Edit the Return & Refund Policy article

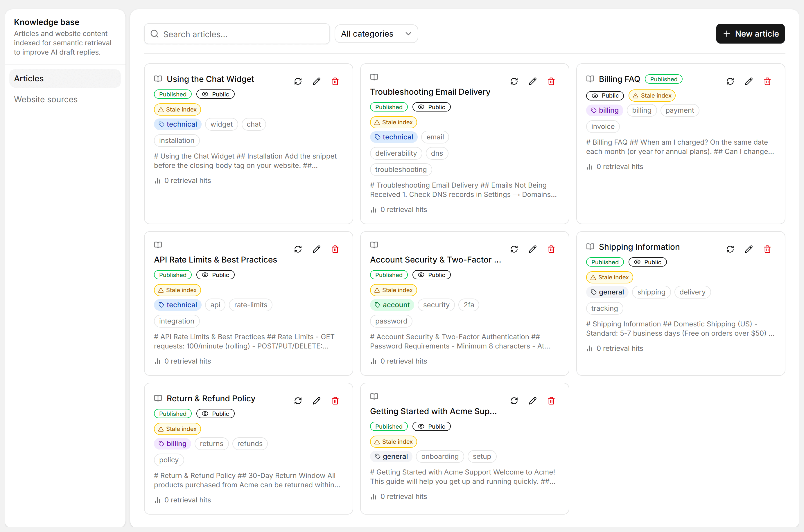click(x=317, y=401)
